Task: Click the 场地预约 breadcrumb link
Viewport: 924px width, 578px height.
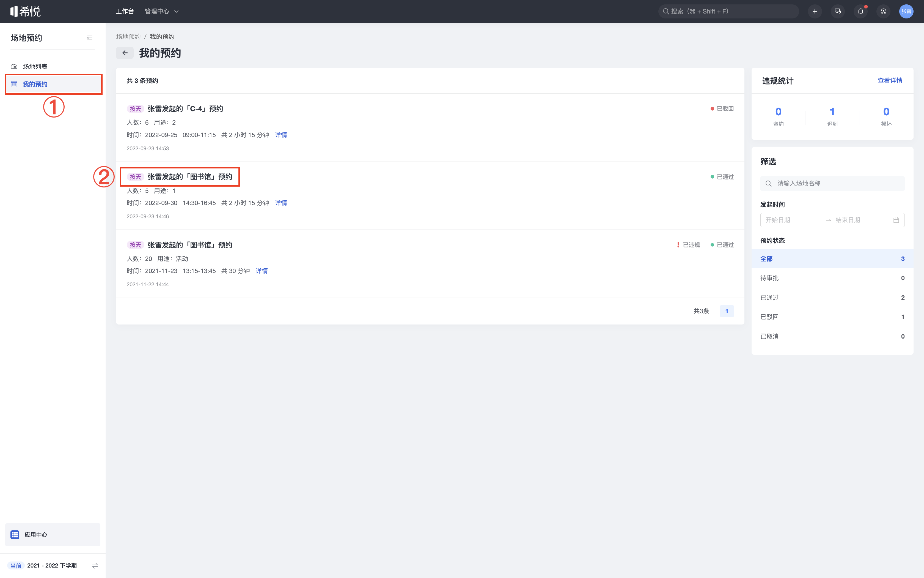Action: (128, 37)
